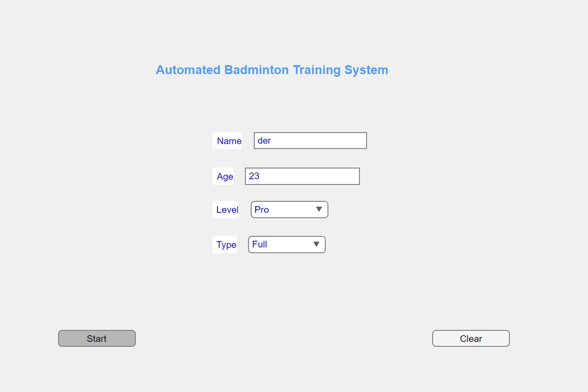Click the word "Badminton" in the heading
The image size is (588, 392).
click(x=252, y=70)
